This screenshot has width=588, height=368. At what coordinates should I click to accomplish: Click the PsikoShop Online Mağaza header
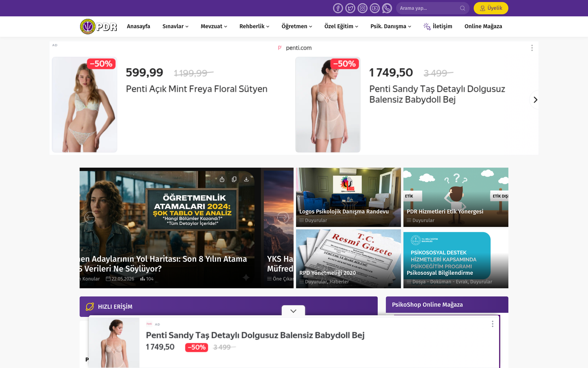pos(447,305)
